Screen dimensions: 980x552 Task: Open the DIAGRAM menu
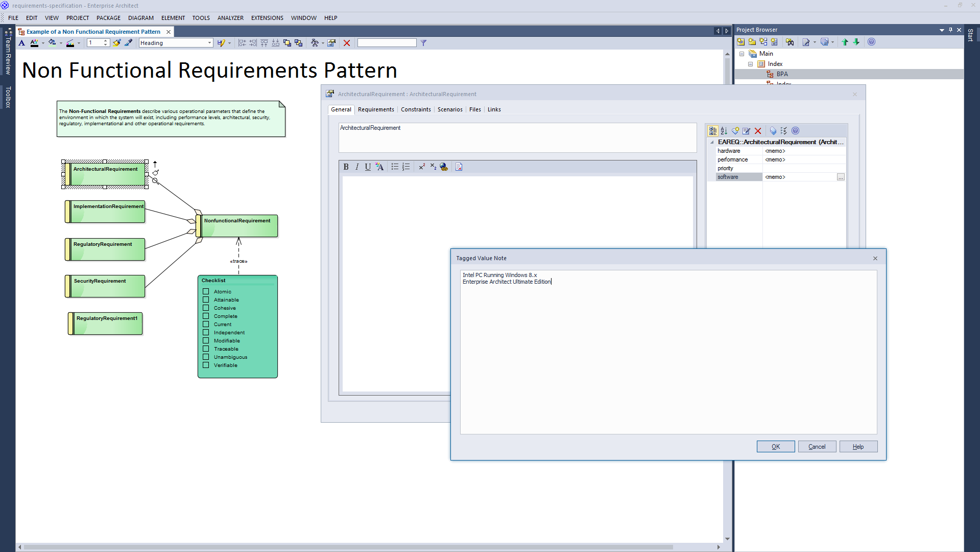(x=141, y=18)
